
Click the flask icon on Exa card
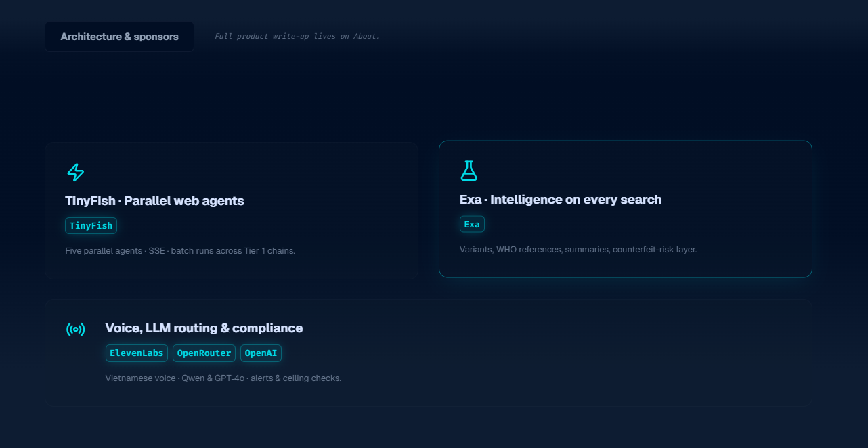click(x=469, y=171)
